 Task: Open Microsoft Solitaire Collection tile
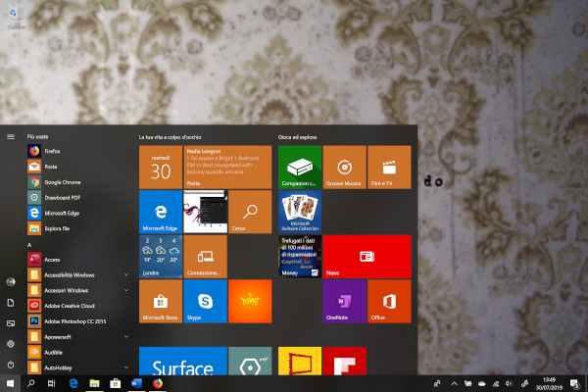(300, 212)
